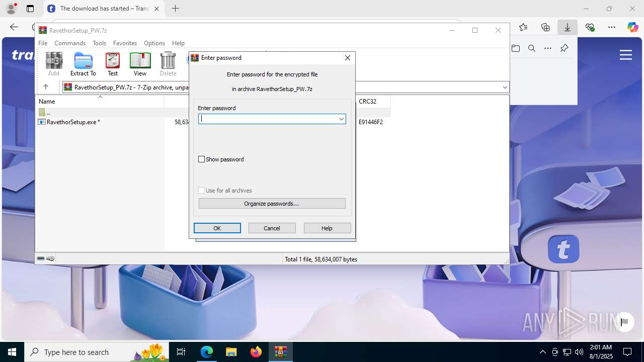This screenshot has height=362, width=644.
Task: Open the hamburger menu on the webpage
Action: (626, 55)
